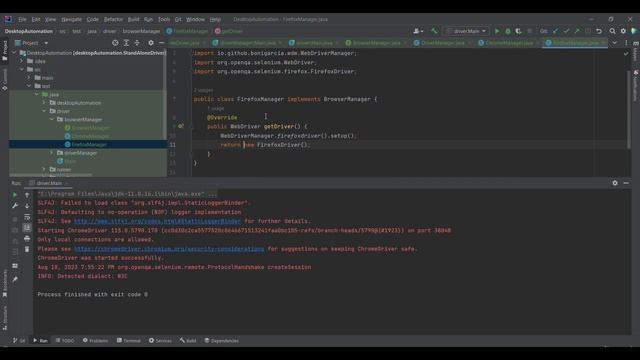Click Git commit checkmark icon in toolbar
640x360 pixels.
coord(566,31)
